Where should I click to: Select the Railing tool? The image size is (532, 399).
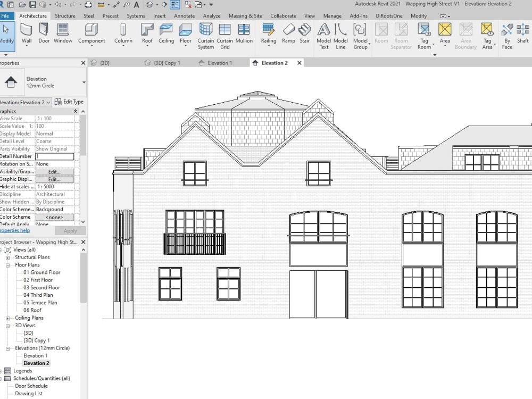pos(268,34)
